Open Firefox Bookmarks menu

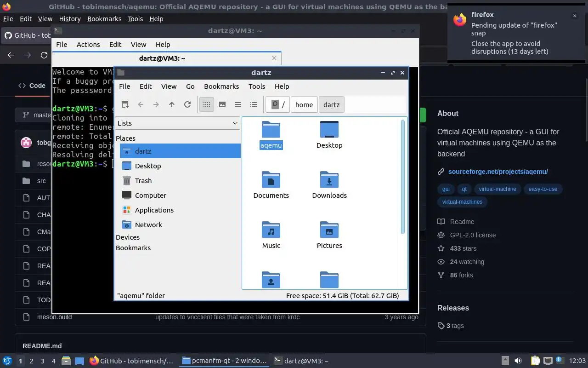(x=104, y=19)
